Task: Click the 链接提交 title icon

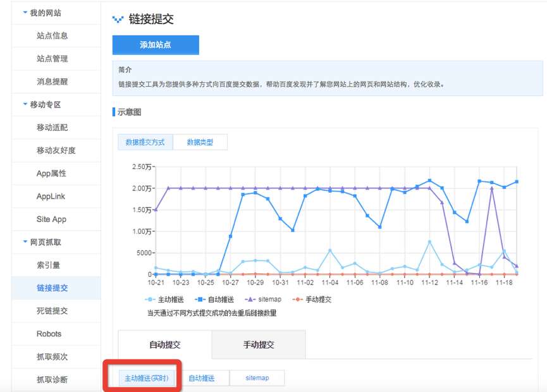Action: click(x=118, y=20)
